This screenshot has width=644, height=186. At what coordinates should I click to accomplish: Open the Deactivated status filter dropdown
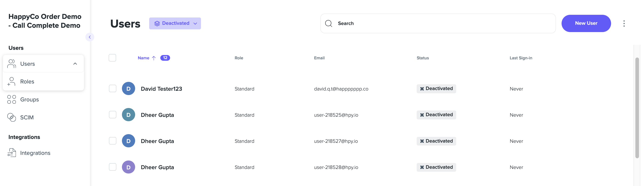[x=175, y=23]
